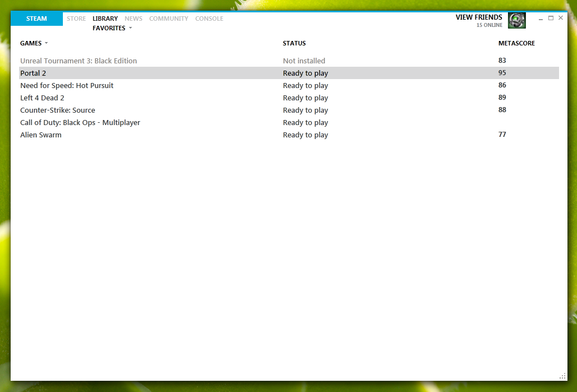Maximize the Steam window

point(551,18)
